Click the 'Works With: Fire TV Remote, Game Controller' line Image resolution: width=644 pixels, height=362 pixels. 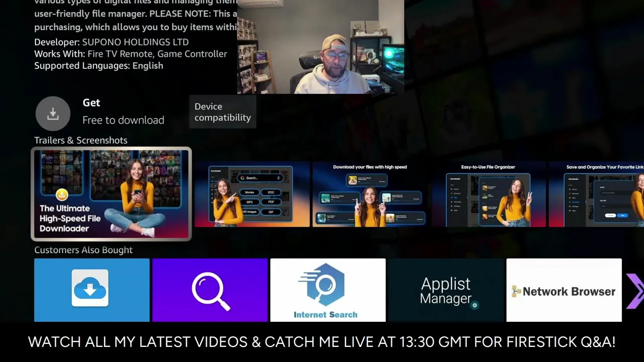130,54
